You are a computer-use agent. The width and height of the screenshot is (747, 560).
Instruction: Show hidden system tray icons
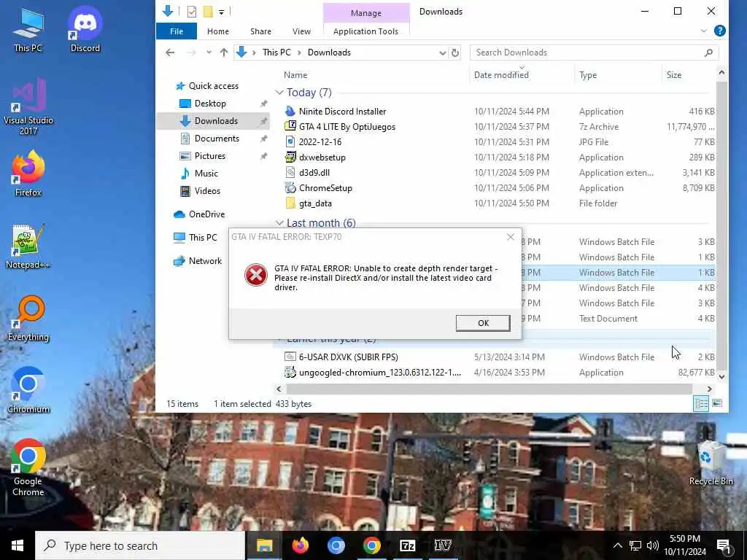[617, 545]
